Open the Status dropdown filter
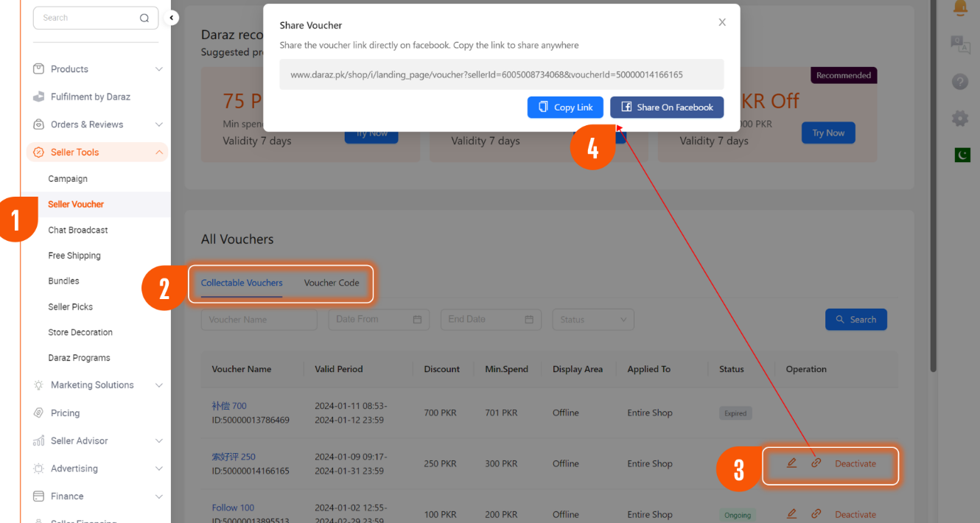This screenshot has height=523, width=980. [x=592, y=320]
